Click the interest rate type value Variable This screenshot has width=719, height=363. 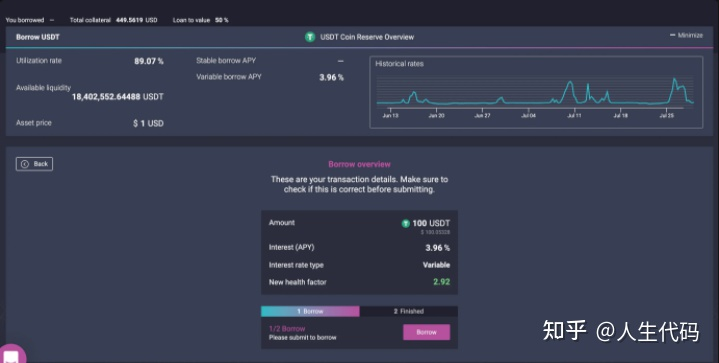pos(436,265)
